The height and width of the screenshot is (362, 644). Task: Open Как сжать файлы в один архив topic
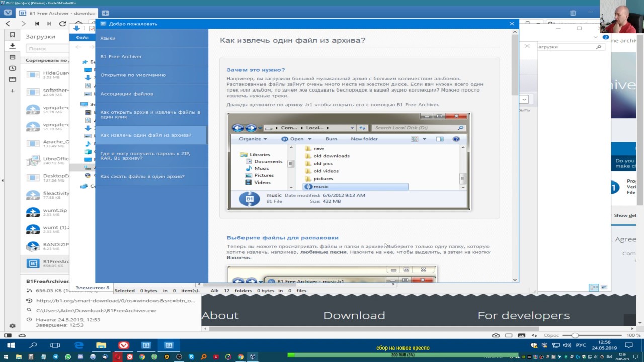[x=151, y=177]
